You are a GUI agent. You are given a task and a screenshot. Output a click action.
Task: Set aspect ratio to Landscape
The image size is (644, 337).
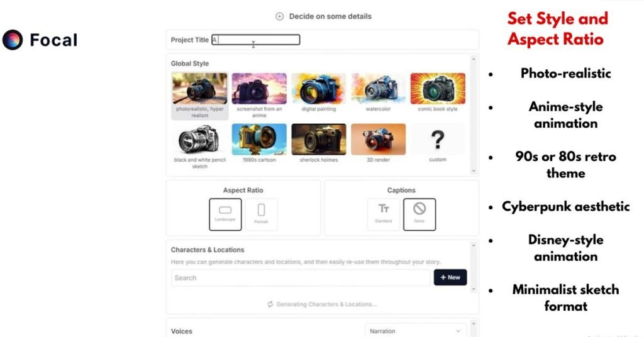pyautogui.click(x=225, y=214)
